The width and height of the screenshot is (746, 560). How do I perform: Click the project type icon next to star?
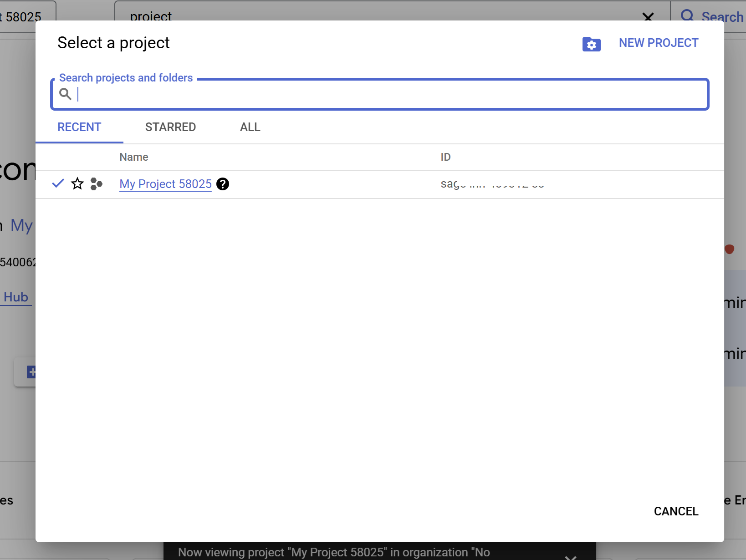tap(96, 184)
